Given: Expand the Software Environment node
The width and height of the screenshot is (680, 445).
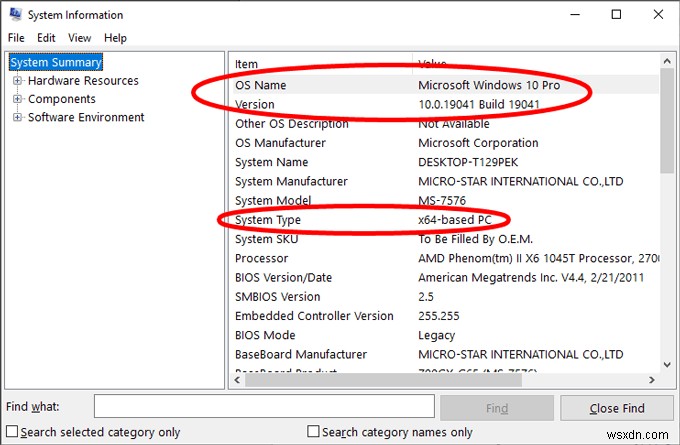Looking at the screenshot, I should point(17,117).
